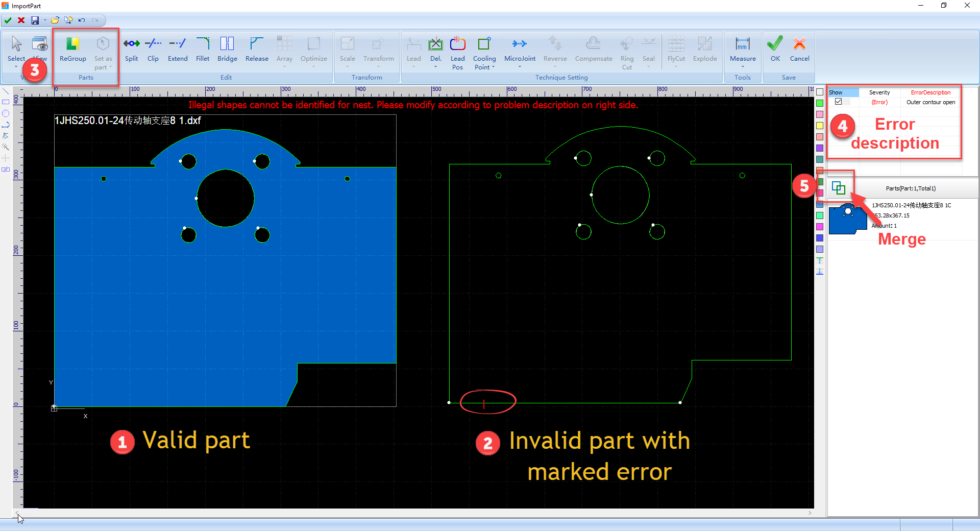Viewport: 980px width, 531px height.
Task: Pick the teal layer color swatch
Action: [x=820, y=159]
